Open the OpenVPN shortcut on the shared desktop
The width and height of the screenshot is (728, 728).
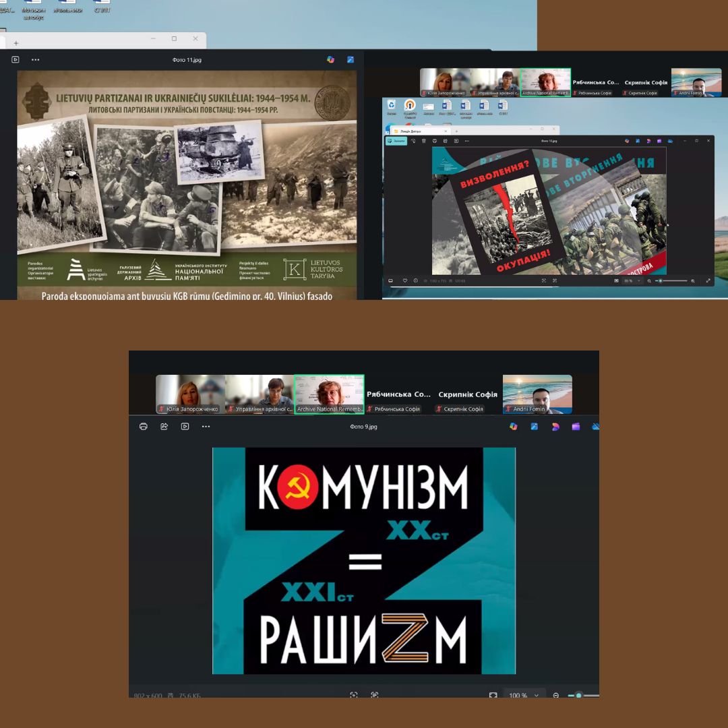point(410,109)
